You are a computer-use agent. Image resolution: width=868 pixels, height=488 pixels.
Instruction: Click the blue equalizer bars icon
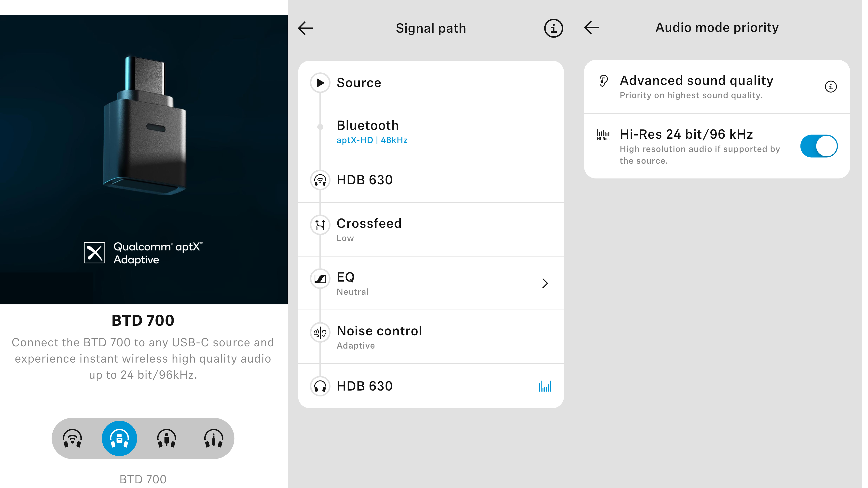(545, 386)
